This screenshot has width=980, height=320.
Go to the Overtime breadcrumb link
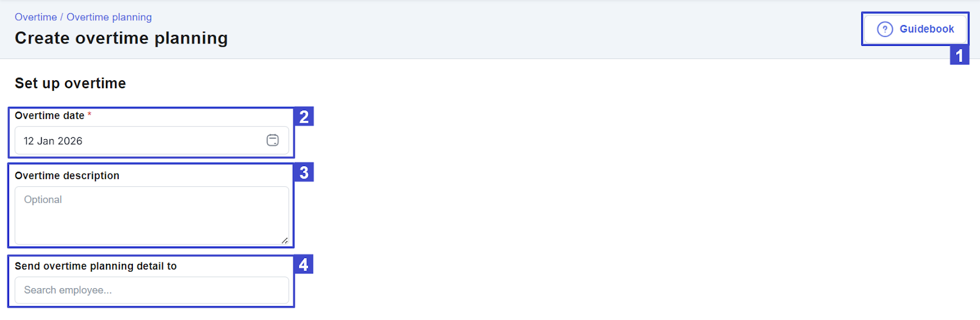click(36, 17)
